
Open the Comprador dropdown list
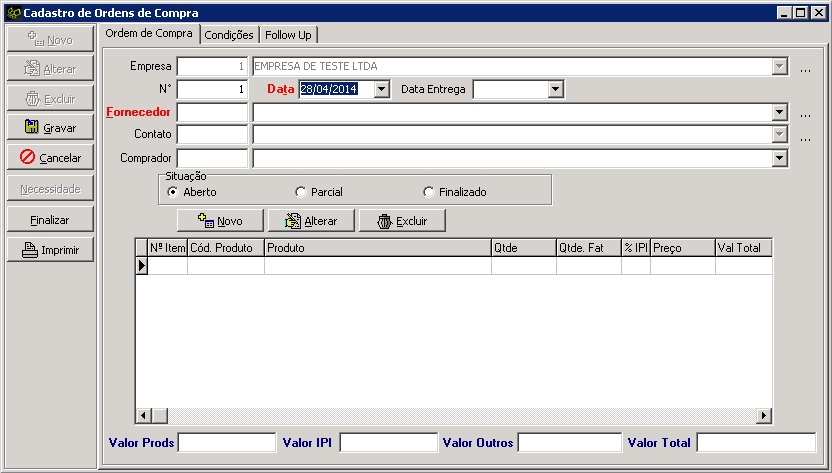pyautogui.click(x=780, y=159)
